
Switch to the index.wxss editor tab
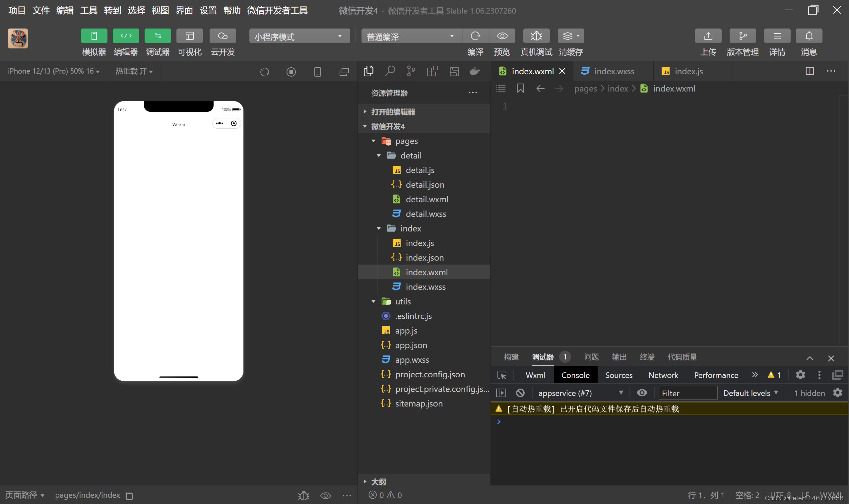(x=614, y=71)
